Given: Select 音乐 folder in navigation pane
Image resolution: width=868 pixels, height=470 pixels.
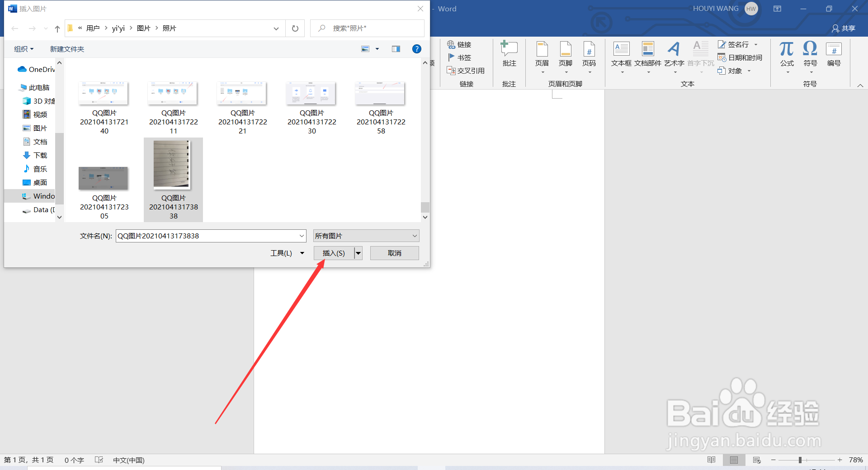Looking at the screenshot, I should 35,169.
